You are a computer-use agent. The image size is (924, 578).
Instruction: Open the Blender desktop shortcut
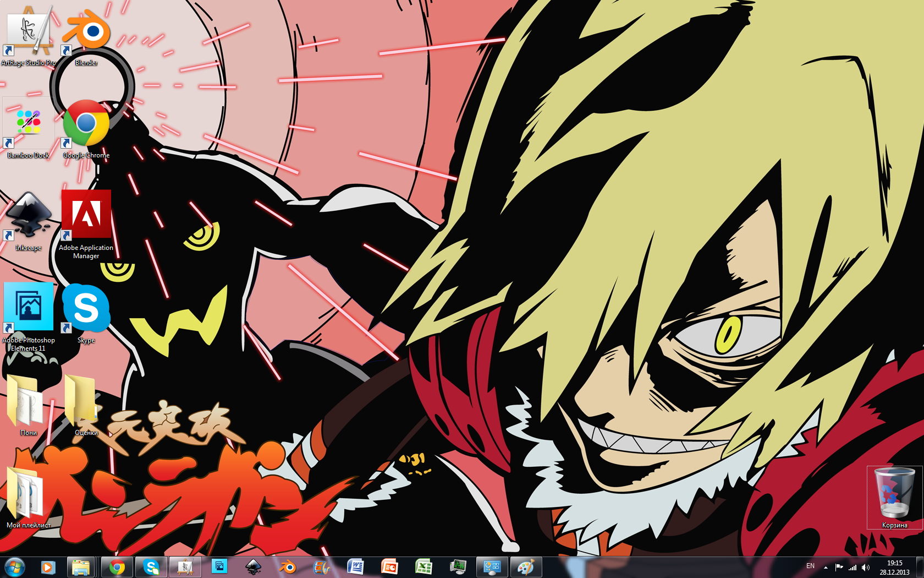coord(86,36)
